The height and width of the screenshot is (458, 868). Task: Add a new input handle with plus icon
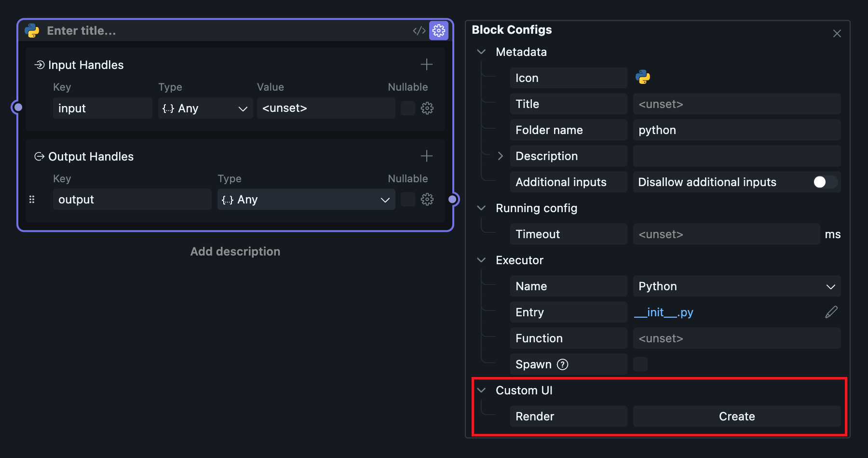point(426,65)
